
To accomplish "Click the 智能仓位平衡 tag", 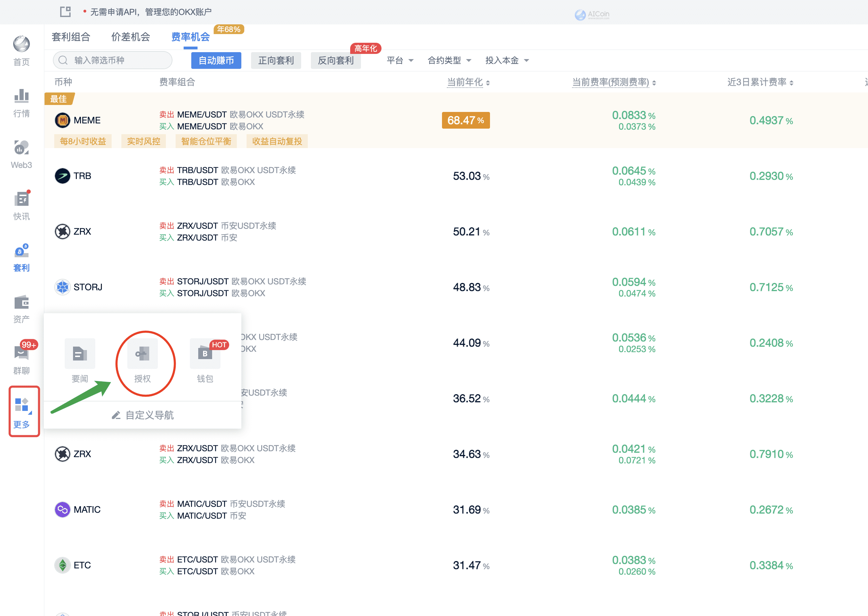I will point(206,141).
